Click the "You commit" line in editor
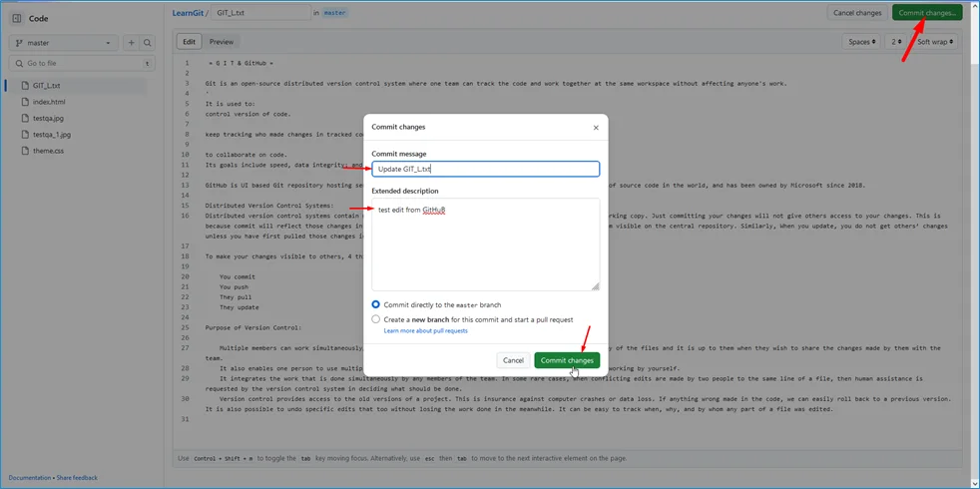This screenshot has width=980, height=489. [x=237, y=276]
